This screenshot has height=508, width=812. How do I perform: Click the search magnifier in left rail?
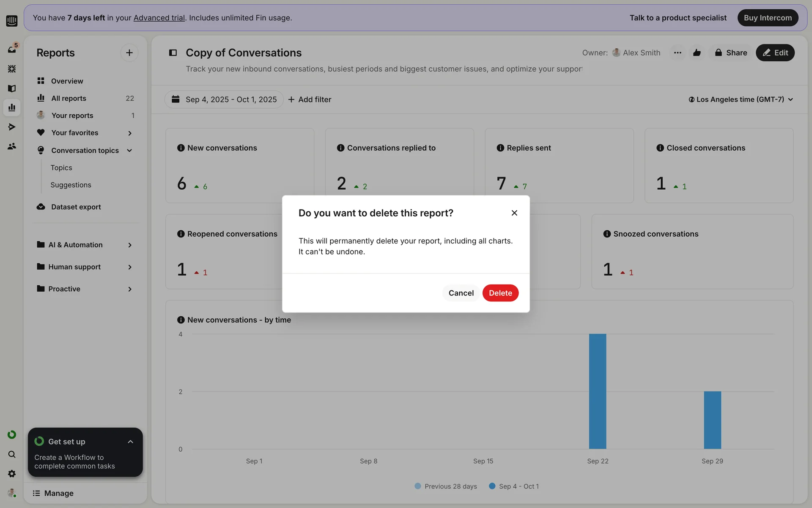coord(12,454)
